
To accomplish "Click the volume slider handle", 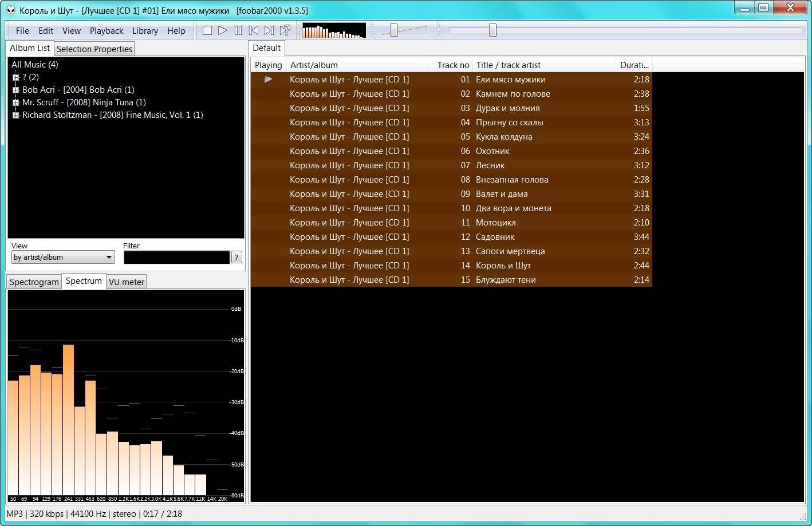I will 393,30.
